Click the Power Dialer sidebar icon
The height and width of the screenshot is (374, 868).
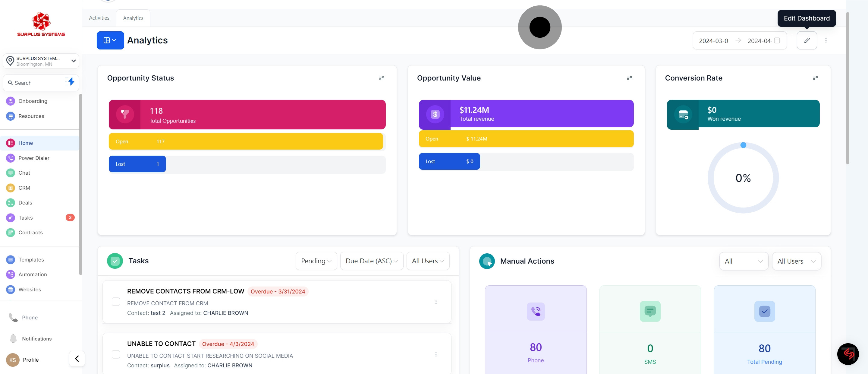(x=11, y=158)
